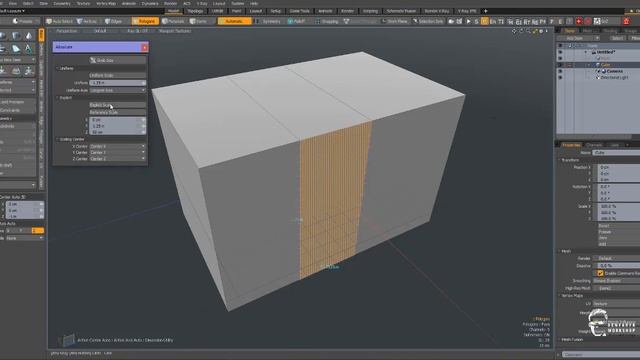Image resolution: width=640 pixels, height=360 pixels.
Task: Click the highlighted orange toolbar icon after 'S'
Action: [484, 21]
